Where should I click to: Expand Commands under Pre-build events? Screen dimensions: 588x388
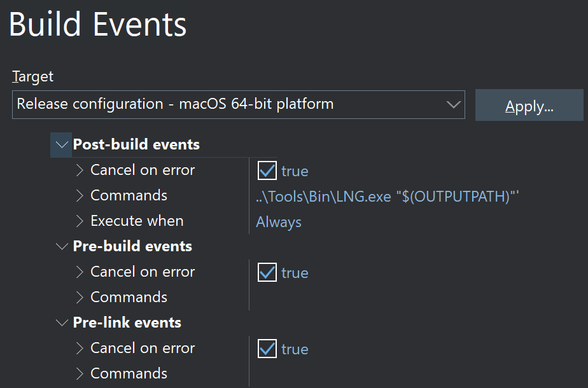[80, 298]
